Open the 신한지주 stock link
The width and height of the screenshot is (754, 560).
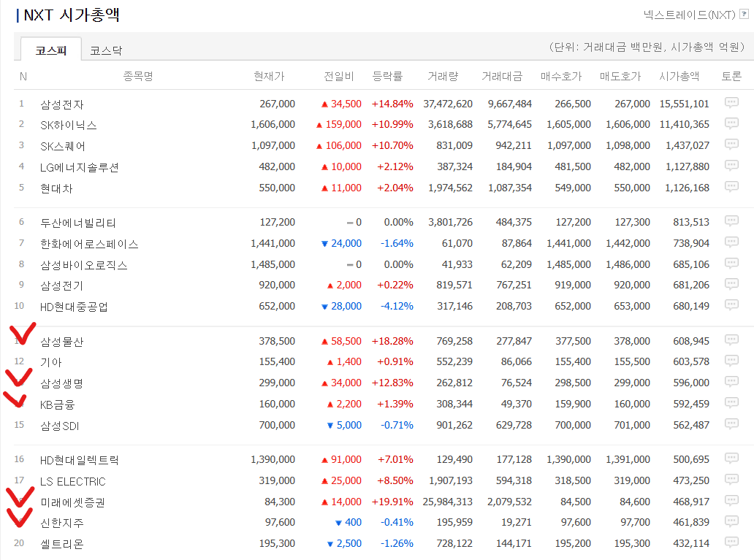62,523
